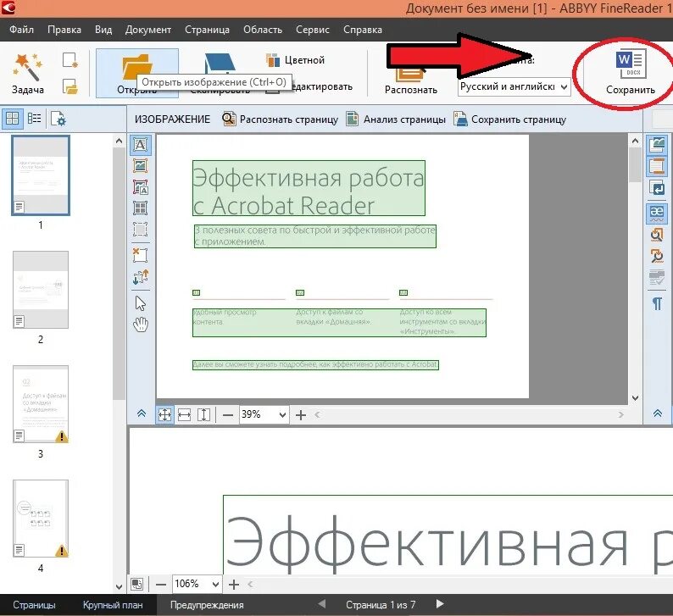Viewport: 673px width, 616px height.
Task: Select the background picture area tool
Action: coord(141,187)
